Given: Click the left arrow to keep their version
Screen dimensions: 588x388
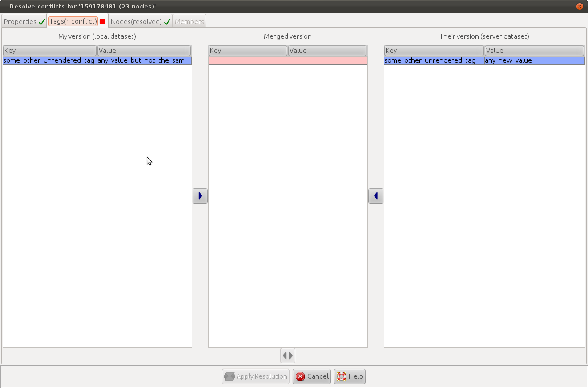Looking at the screenshot, I should [375, 196].
